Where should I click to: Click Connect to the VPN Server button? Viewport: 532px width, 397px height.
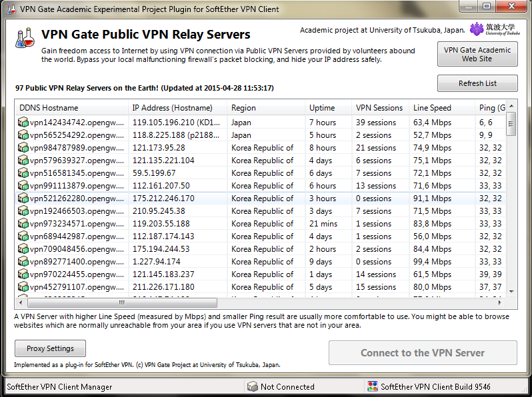pyautogui.click(x=423, y=353)
